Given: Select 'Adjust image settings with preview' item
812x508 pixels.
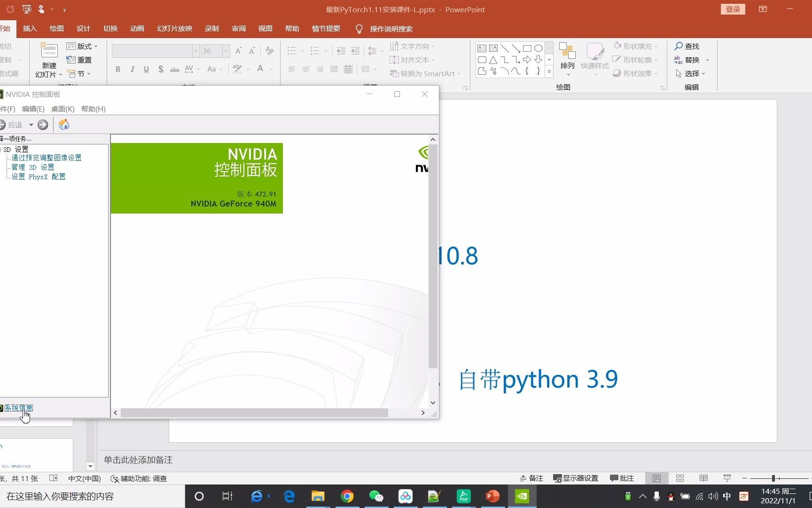Looking at the screenshot, I should (47, 158).
